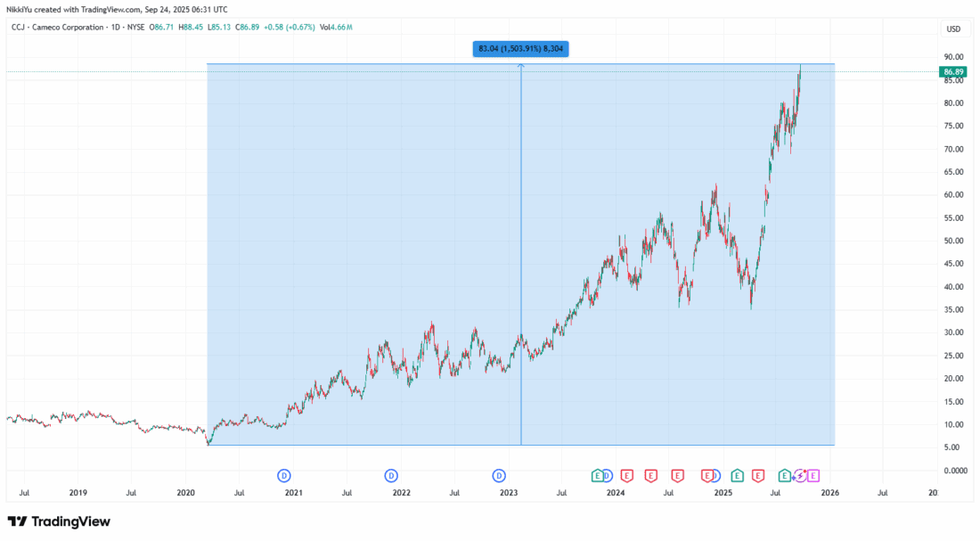Click the purple lightning bolt event icon
The image size is (980, 541).
pos(799,476)
